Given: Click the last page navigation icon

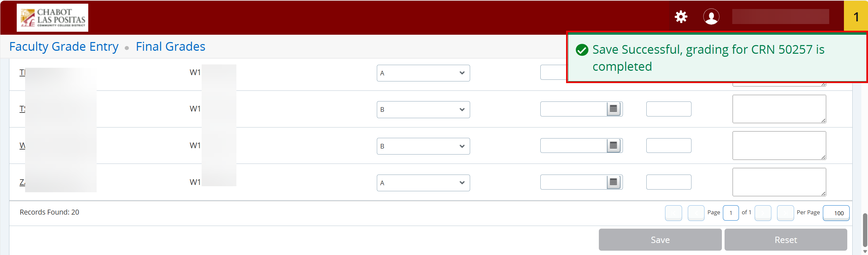Looking at the screenshot, I should coord(786,213).
